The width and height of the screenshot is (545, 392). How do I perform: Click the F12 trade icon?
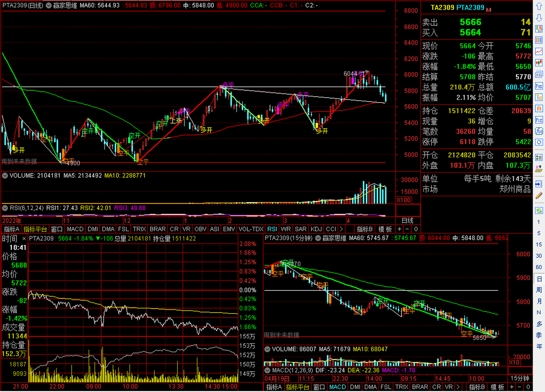(x=539, y=120)
